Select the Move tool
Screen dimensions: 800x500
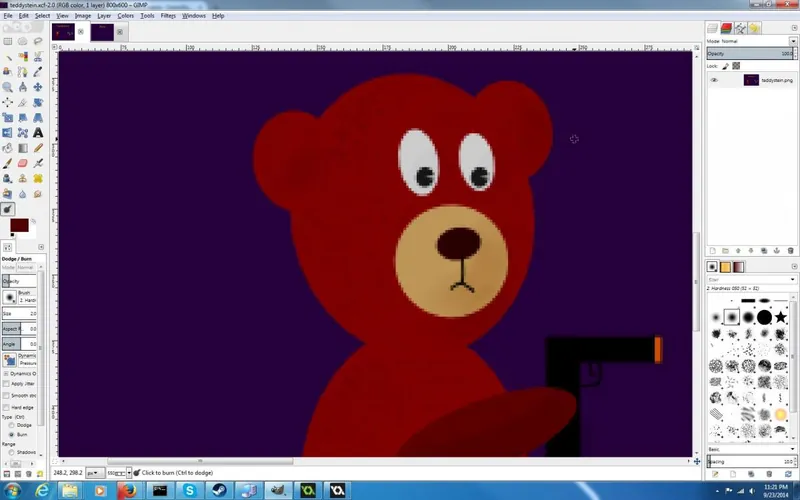[x=38, y=87]
